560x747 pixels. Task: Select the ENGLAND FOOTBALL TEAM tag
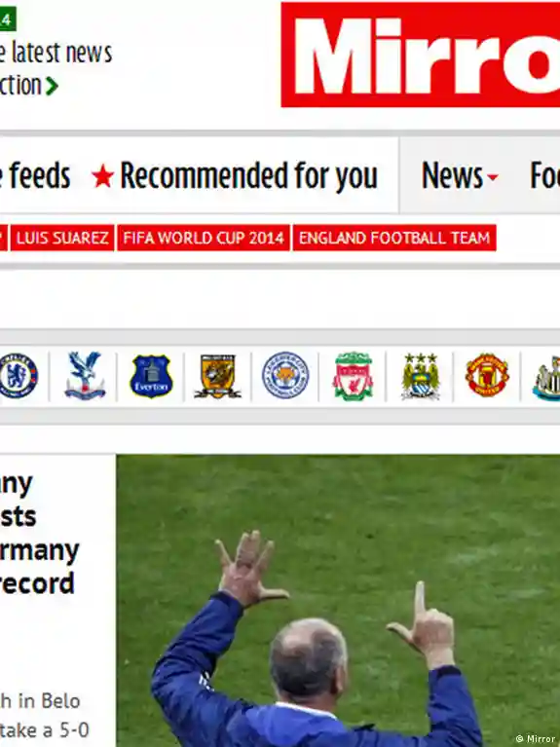coord(394,238)
